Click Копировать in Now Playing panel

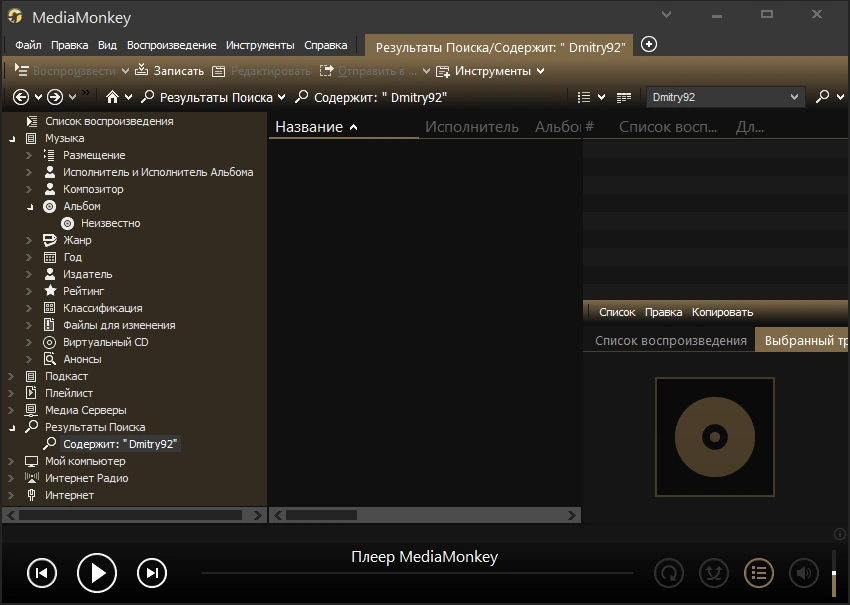(x=722, y=312)
